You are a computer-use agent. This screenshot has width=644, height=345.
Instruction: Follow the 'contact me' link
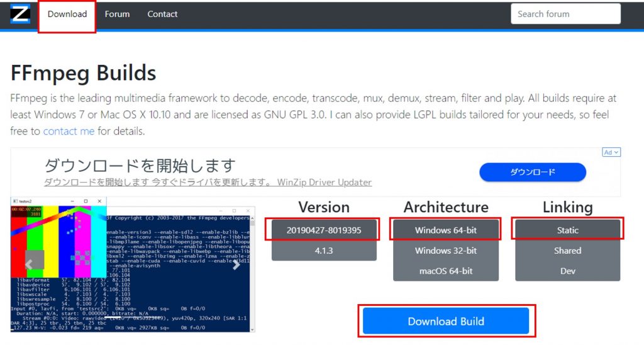coord(69,131)
